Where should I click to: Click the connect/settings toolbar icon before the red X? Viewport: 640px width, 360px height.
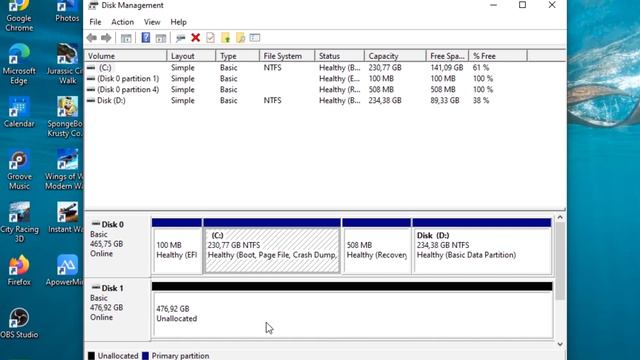pos(180,38)
